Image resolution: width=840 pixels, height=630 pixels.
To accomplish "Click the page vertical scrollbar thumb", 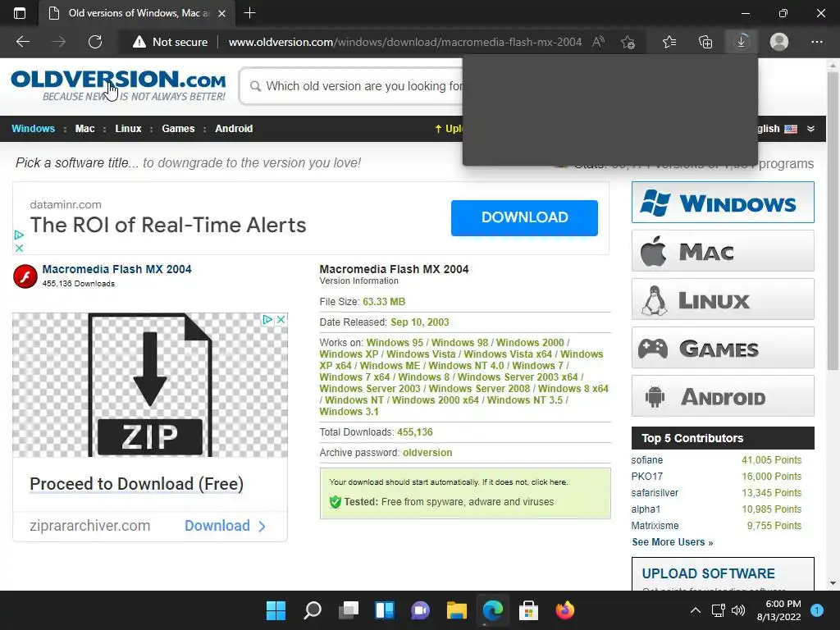I will click(833, 221).
